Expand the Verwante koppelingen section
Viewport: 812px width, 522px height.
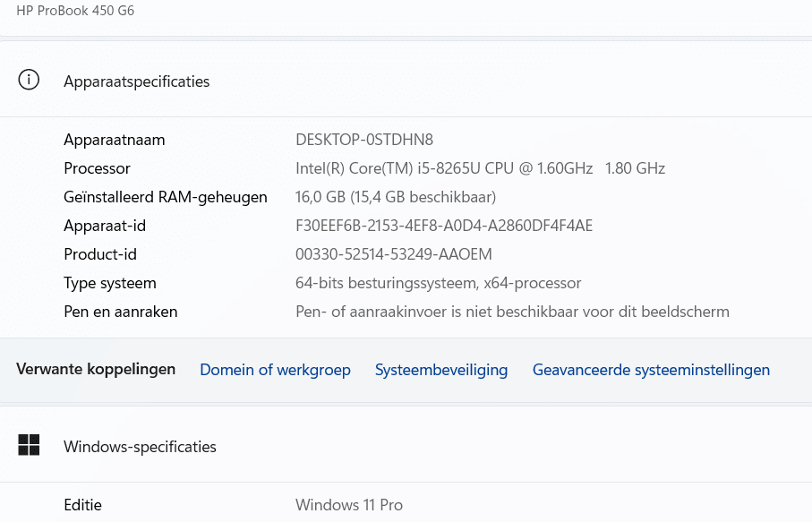click(x=96, y=369)
